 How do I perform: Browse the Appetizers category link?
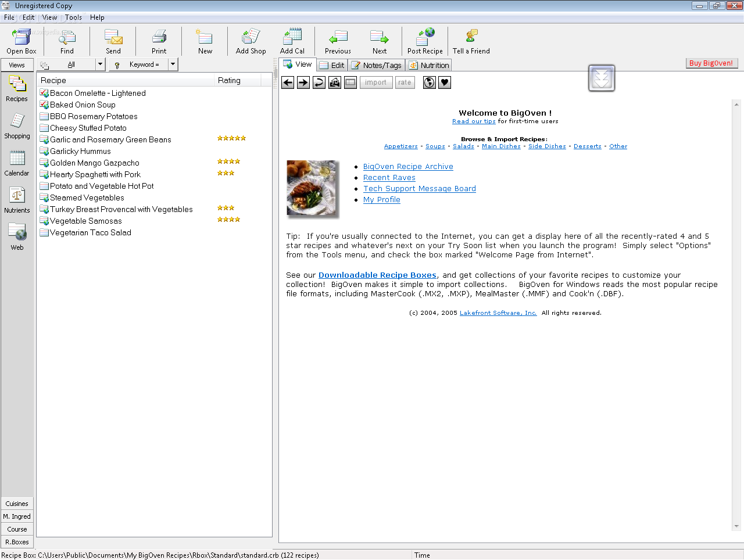click(400, 146)
